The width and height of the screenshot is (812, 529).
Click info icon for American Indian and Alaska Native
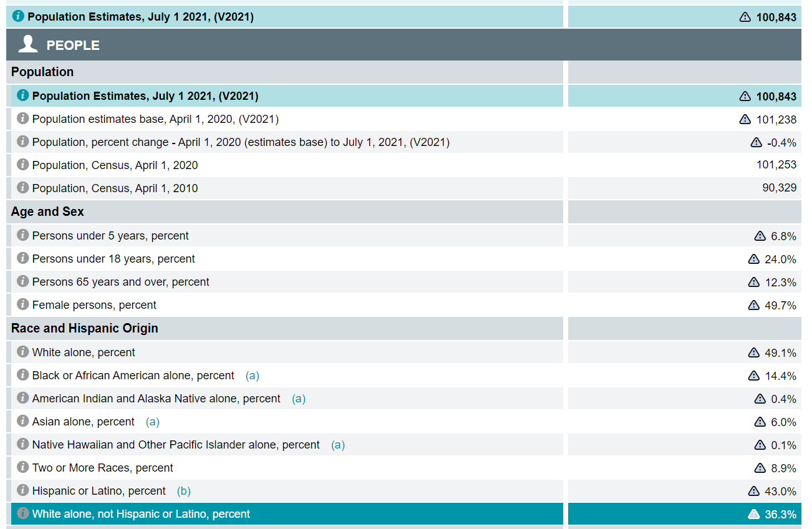pyautogui.click(x=23, y=398)
